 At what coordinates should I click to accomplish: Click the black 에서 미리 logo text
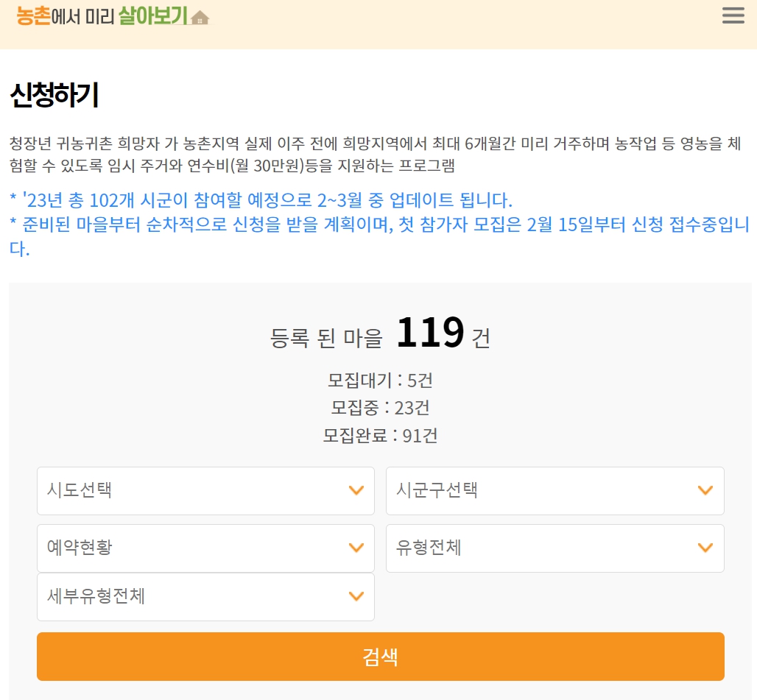[83, 16]
